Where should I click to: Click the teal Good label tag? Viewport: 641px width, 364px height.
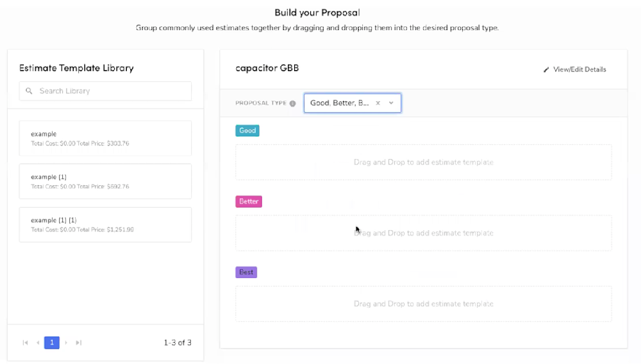point(247,131)
